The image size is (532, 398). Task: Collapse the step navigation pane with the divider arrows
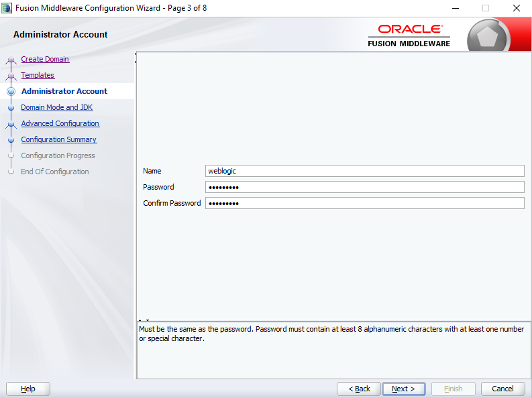(x=136, y=58)
